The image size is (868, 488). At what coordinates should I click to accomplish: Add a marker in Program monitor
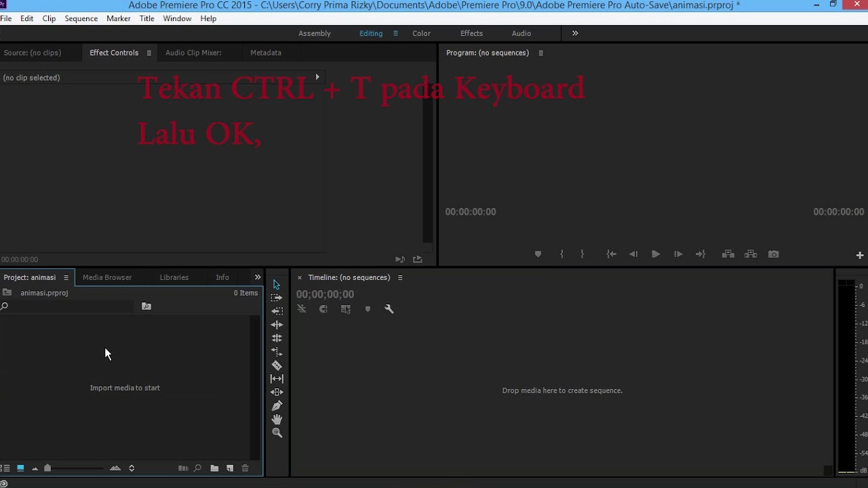tap(538, 254)
